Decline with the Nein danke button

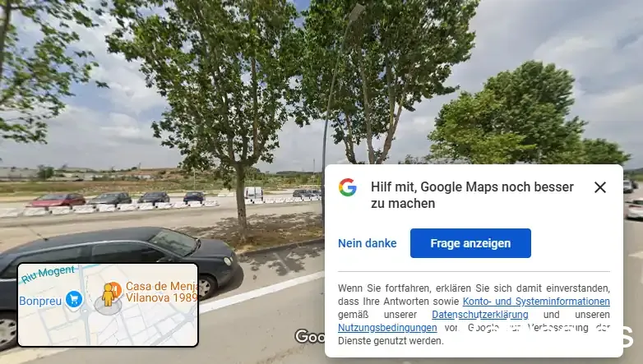(x=367, y=243)
